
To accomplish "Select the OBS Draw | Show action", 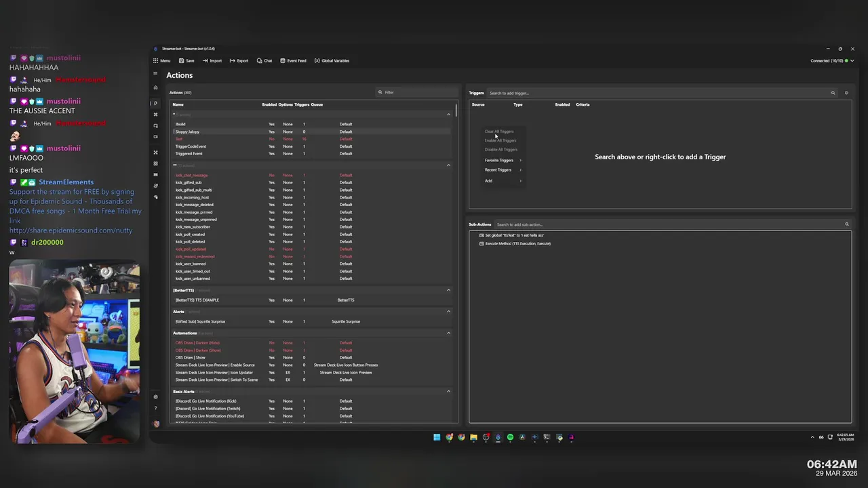I will pos(312,357).
